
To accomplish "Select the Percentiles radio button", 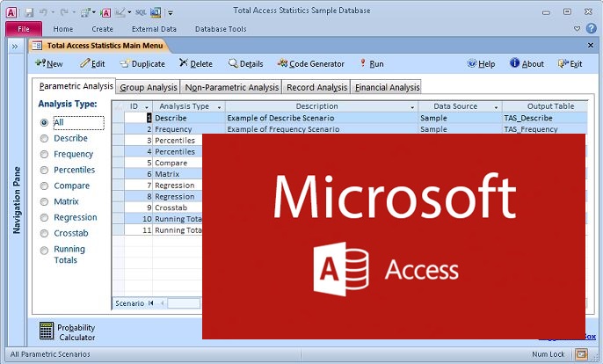I will click(x=44, y=170).
